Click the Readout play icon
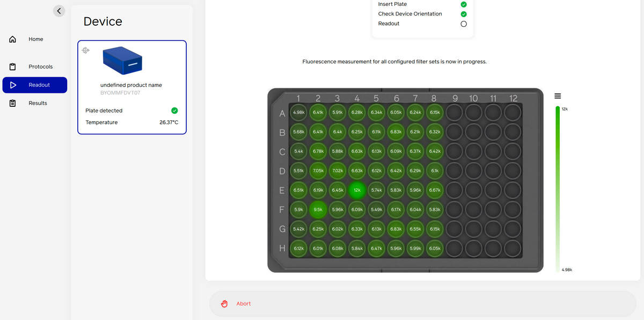644x320 pixels. (13, 85)
